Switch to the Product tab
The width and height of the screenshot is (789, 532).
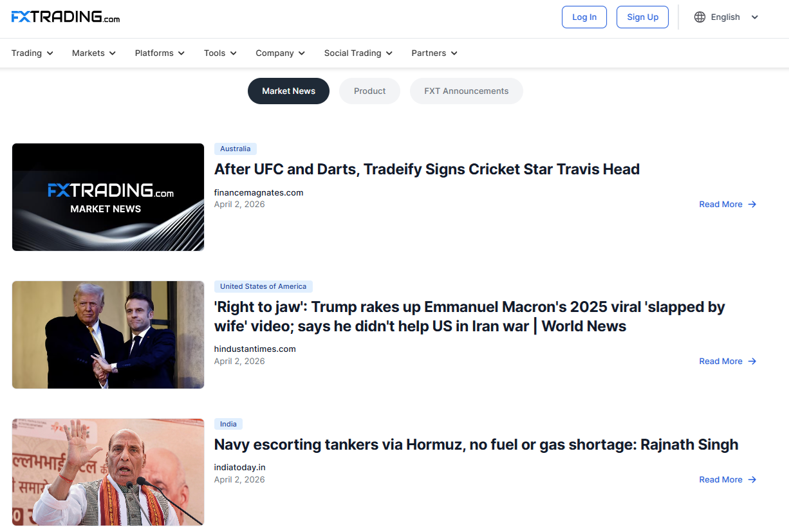point(369,91)
